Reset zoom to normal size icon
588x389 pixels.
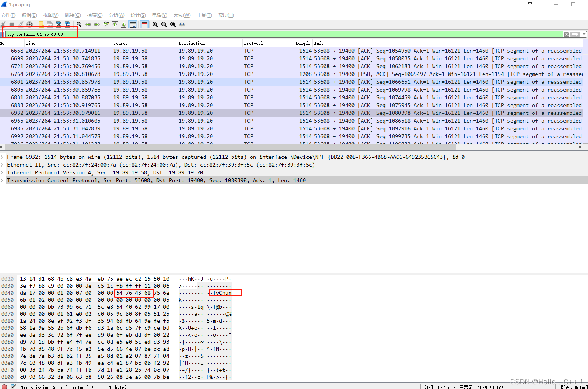tap(173, 25)
